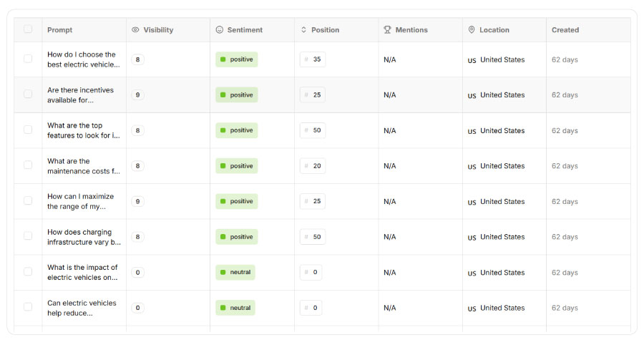Sort by the Created column header
This screenshot has width=644, height=340.
click(565, 30)
